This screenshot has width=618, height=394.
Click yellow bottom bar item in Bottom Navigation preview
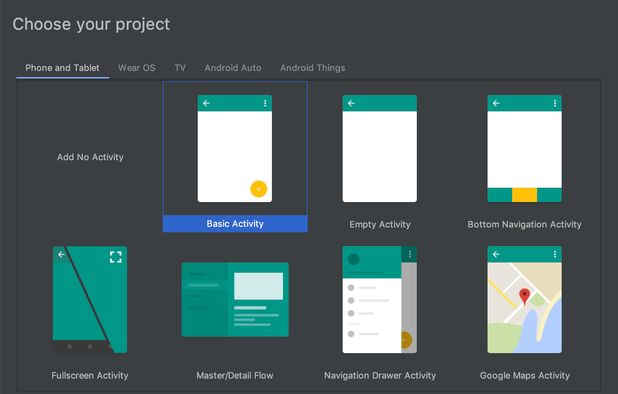coord(524,195)
